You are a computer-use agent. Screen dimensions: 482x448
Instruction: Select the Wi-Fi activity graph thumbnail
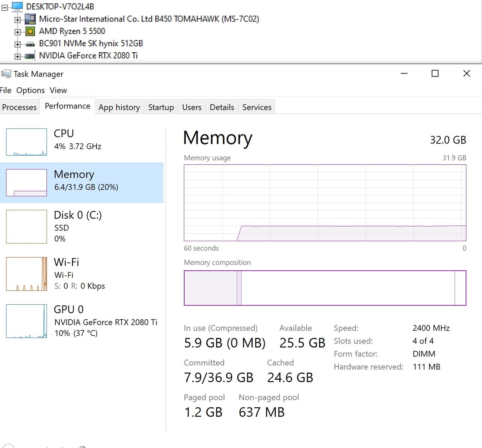coord(27,274)
